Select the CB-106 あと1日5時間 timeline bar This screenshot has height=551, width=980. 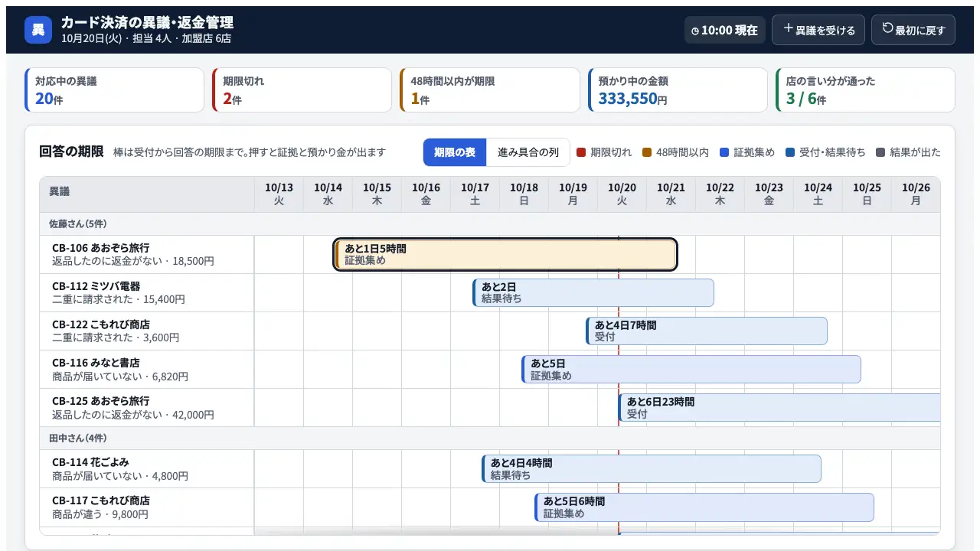coord(505,255)
